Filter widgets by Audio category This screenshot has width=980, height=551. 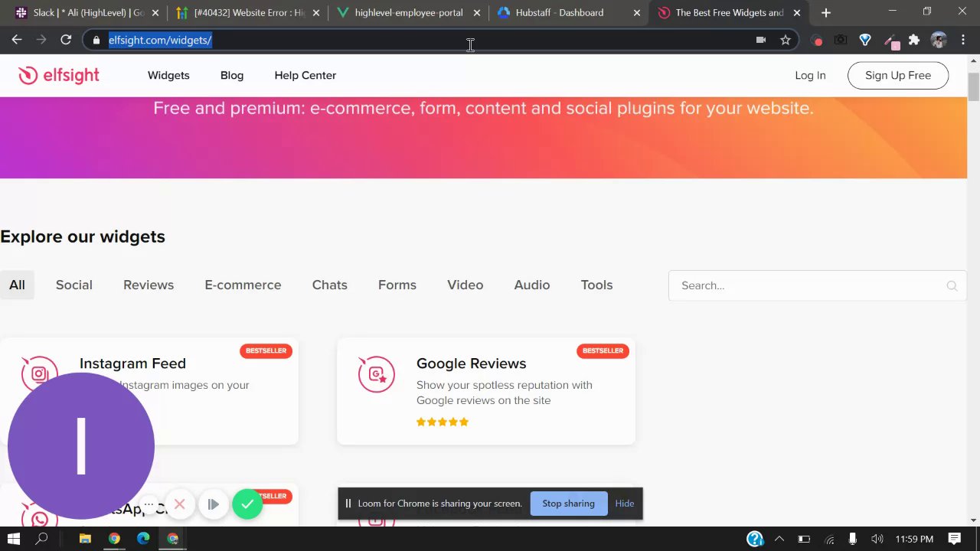coord(532,285)
